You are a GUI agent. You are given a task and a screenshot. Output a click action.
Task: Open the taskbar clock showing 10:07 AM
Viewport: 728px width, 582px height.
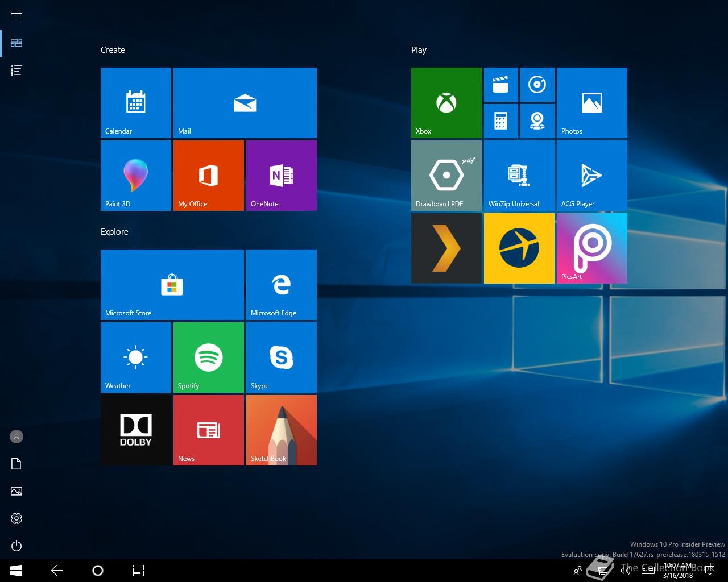point(678,571)
